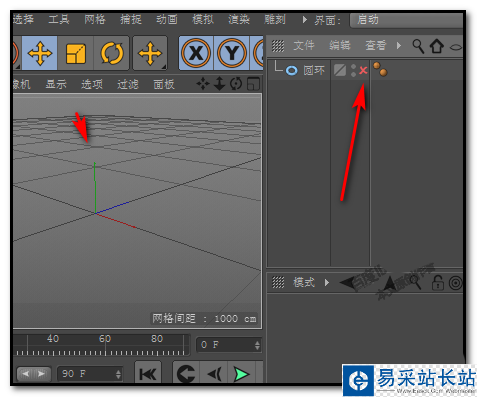Select the Move tool
Image resolution: width=477 pixels, height=397 pixels.
click(x=40, y=53)
